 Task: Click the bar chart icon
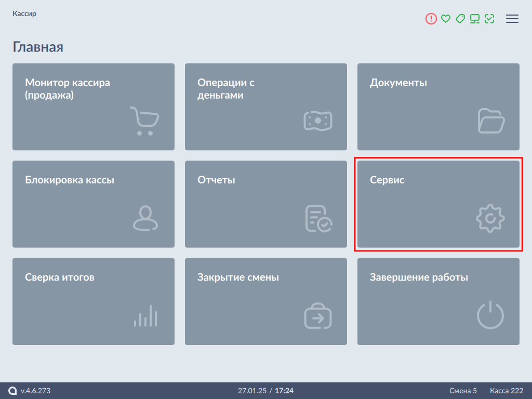[145, 316]
